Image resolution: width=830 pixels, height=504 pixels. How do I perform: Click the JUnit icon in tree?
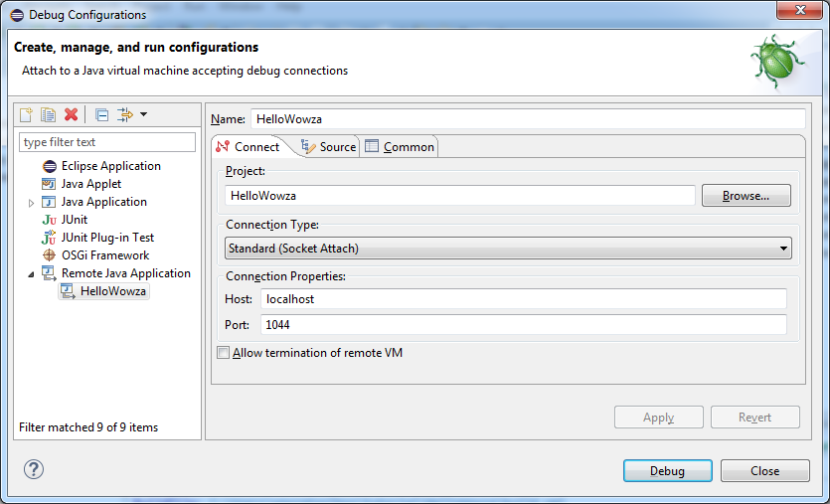pyautogui.click(x=50, y=220)
